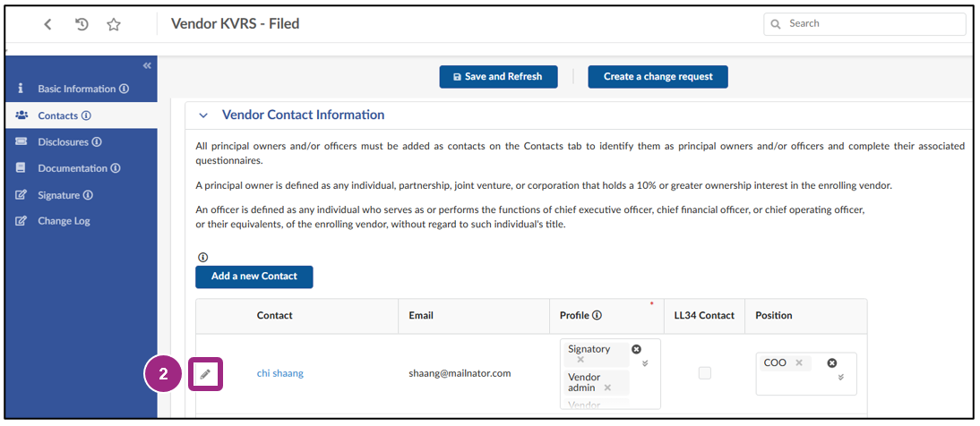Click the search magnifier icon
The width and height of the screenshot is (980, 426).
click(776, 24)
